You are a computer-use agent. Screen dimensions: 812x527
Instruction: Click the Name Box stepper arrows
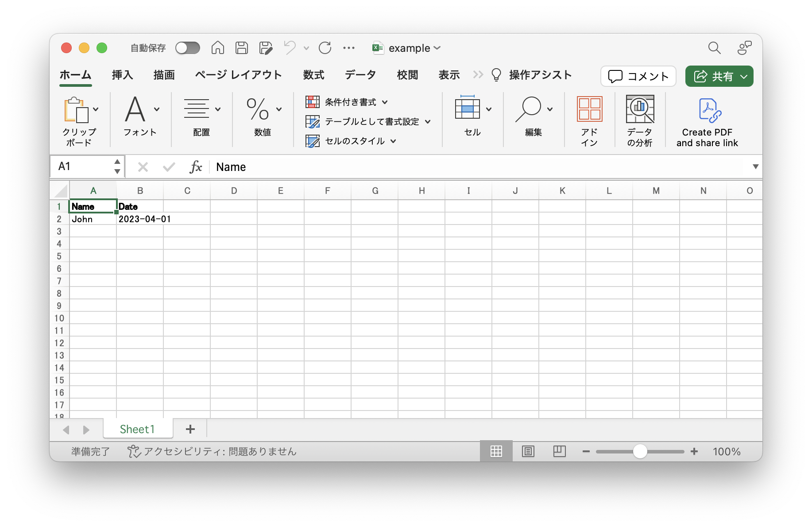click(x=117, y=167)
